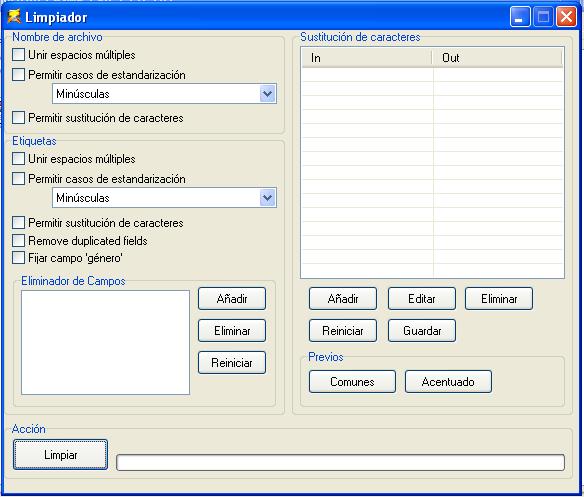Enable Unir espacios múltiples under Nombre de archivo
Image resolution: width=584 pixels, height=497 pixels.
(x=18, y=55)
